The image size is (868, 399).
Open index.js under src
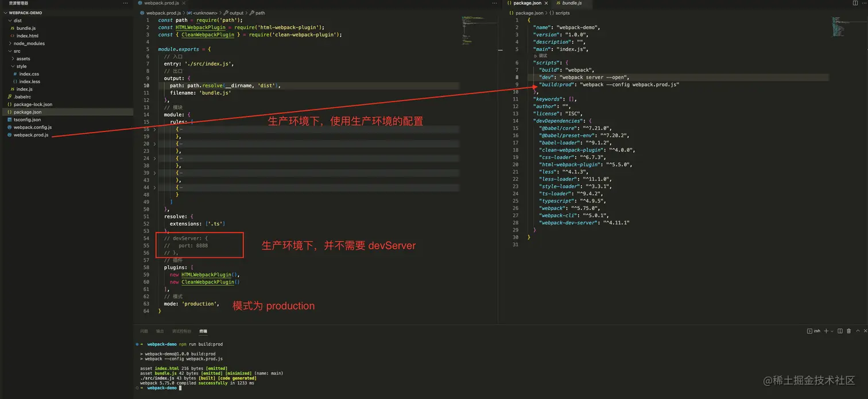pos(25,89)
